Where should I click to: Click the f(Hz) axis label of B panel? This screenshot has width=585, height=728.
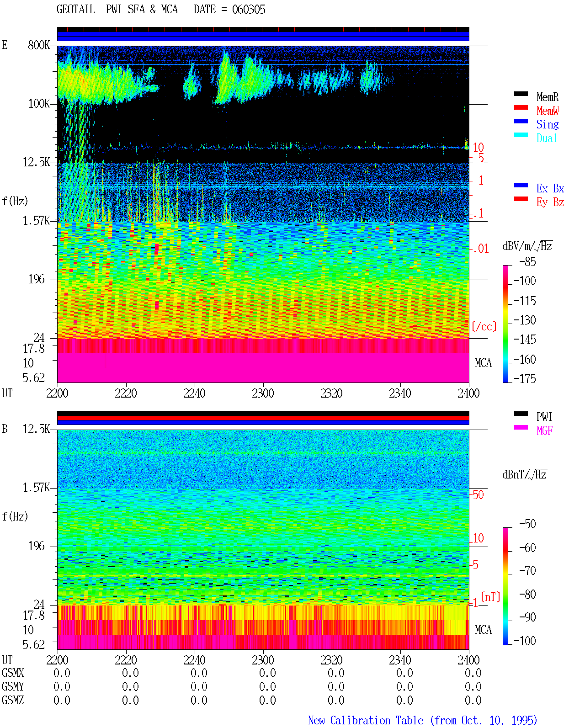15,516
